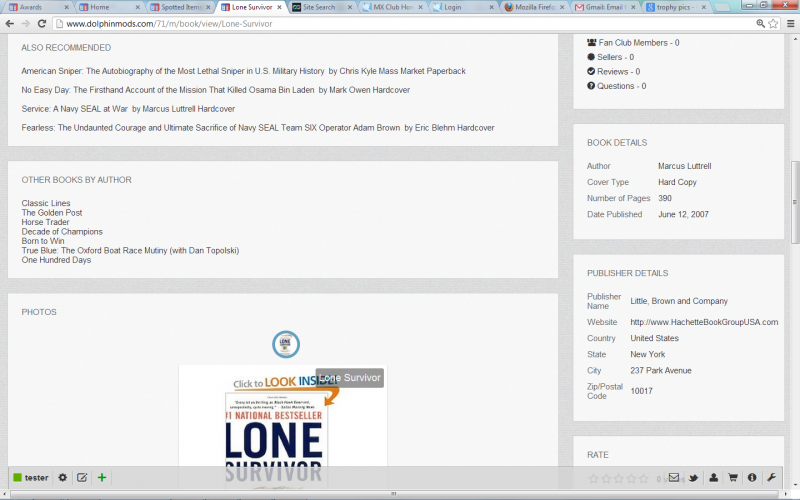
Task: Bookmark this page with the star icon
Action: (x=773, y=23)
